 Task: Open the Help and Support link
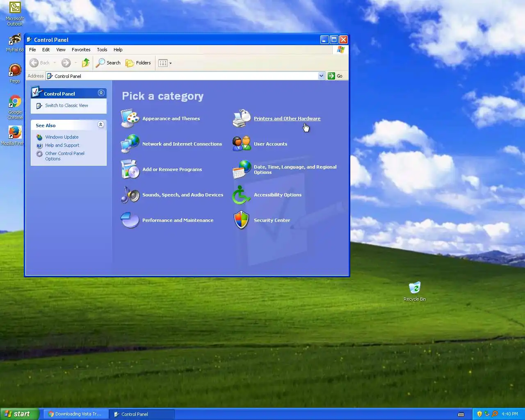(x=62, y=145)
